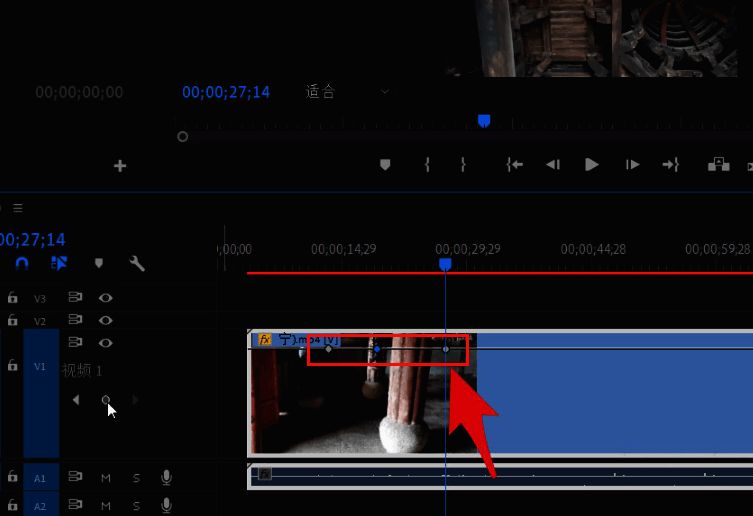This screenshot has height=516, width=753.
Task: Click the Mark Out bracket button
Action: click(x=462, y=165)
